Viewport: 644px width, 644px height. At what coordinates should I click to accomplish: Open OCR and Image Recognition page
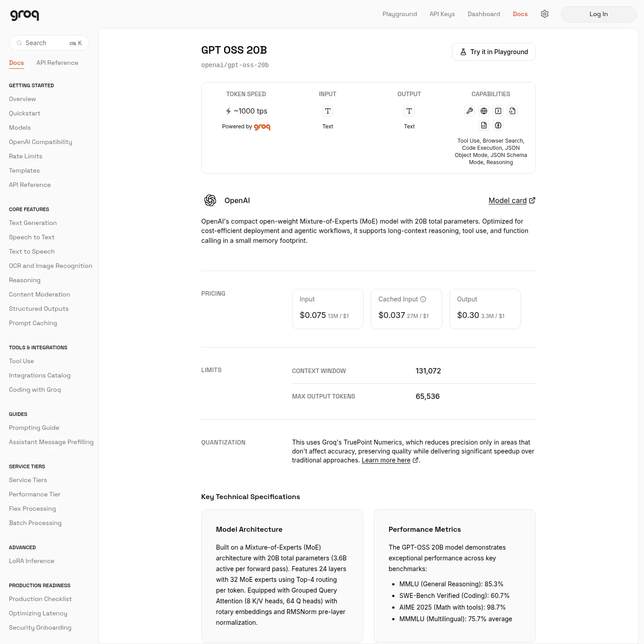coord(51,266)
